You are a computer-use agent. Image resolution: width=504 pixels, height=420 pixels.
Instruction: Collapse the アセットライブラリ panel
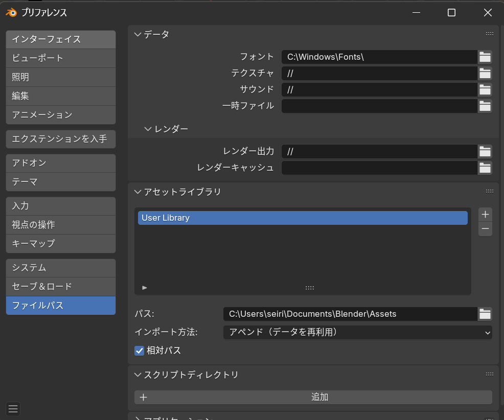pos(138,192)
